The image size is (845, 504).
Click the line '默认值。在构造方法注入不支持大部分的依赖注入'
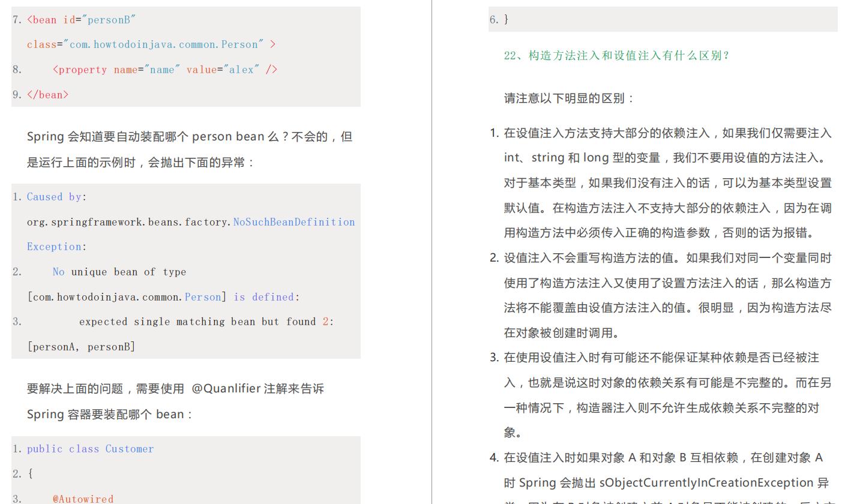tap(668, 208)
